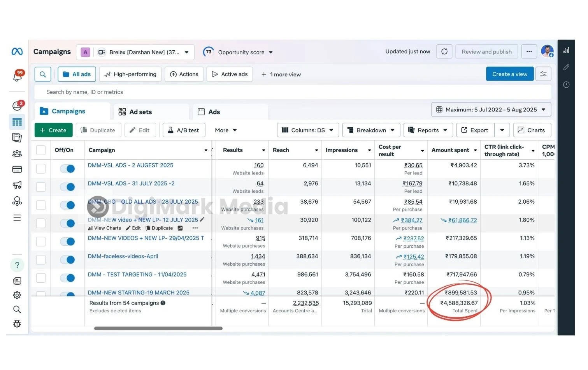Open billing card icon in sidebar
588x370 pixels.
coord(17,169)
